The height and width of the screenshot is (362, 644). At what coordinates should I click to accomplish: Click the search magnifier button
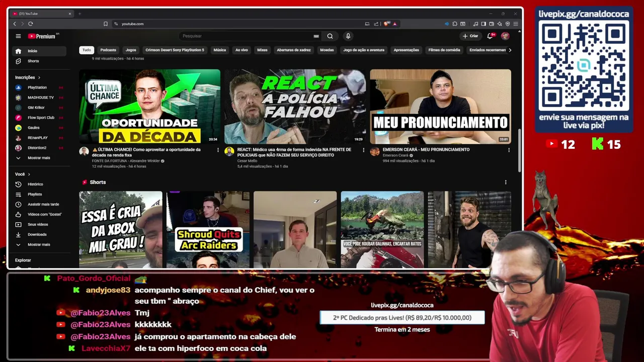pyautogui.click(x=330, y=36)
